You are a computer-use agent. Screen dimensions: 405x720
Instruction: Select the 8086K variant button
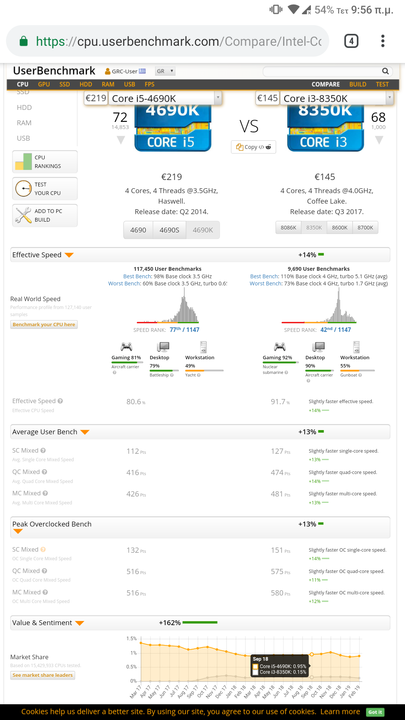tap(288, 227)
